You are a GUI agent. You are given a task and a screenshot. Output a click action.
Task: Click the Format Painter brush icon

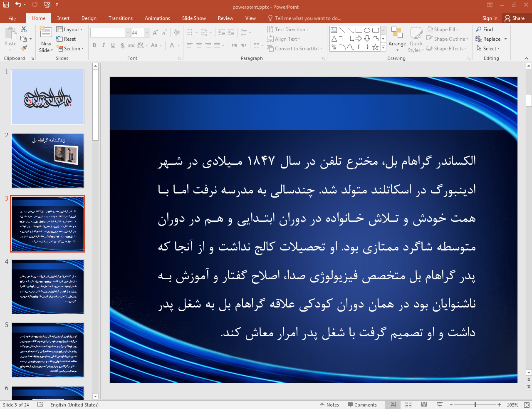coord(24,48)
